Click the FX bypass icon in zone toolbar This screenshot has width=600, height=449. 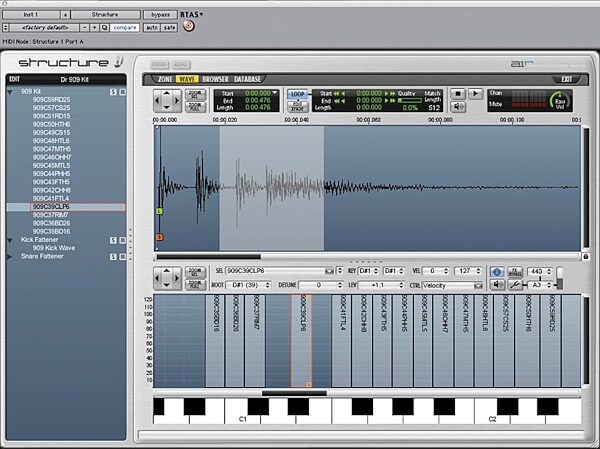pos(515,272)
